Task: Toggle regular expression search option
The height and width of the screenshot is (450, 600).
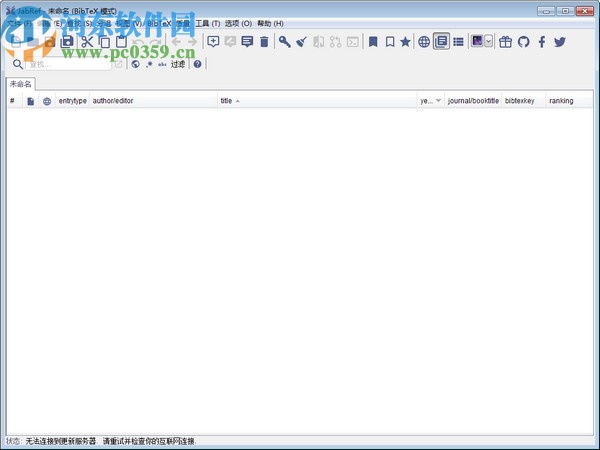Action: point(149,64)
